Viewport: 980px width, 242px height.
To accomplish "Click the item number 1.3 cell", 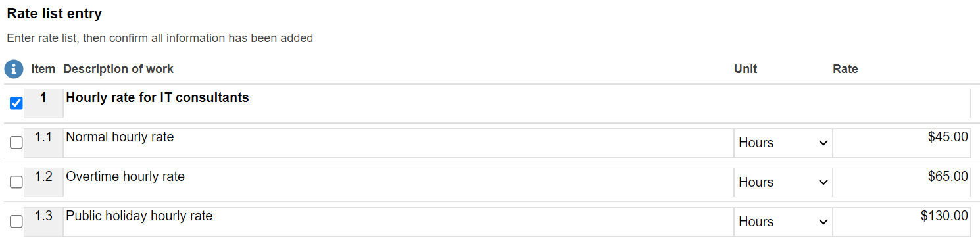I will click(x=43, y=222).
